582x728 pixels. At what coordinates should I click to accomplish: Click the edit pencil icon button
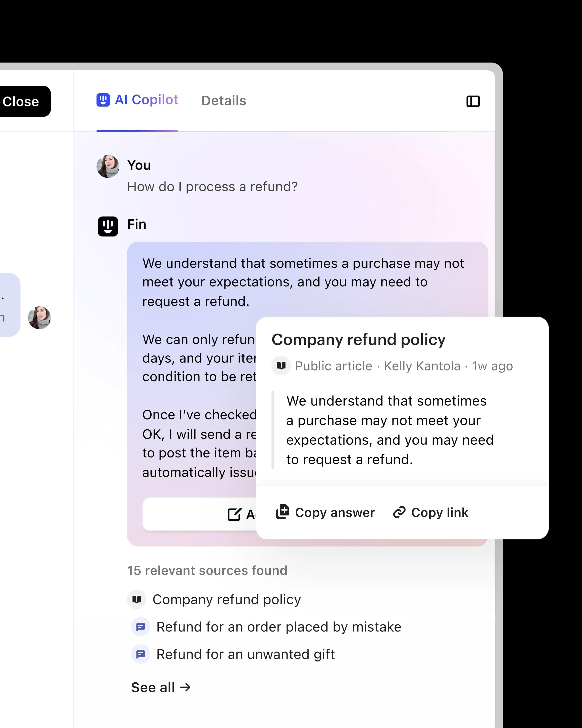234,514
